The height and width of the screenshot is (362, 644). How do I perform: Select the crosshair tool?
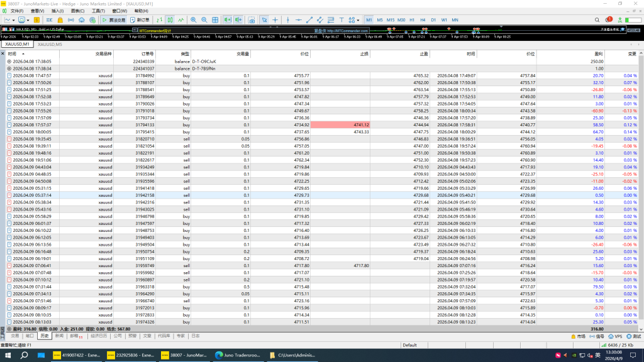(x=275, y=20)
